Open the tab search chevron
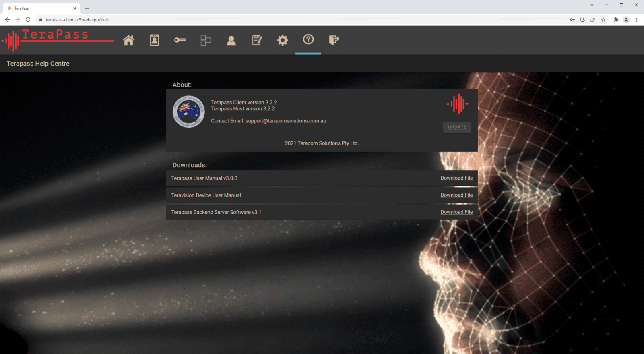Image resolution: width=644 pixels, height=354 pixels. (592, 5)
